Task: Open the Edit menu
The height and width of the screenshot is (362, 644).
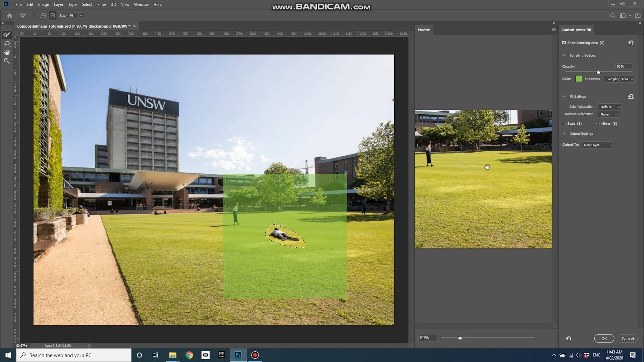Action: (30, 4)
